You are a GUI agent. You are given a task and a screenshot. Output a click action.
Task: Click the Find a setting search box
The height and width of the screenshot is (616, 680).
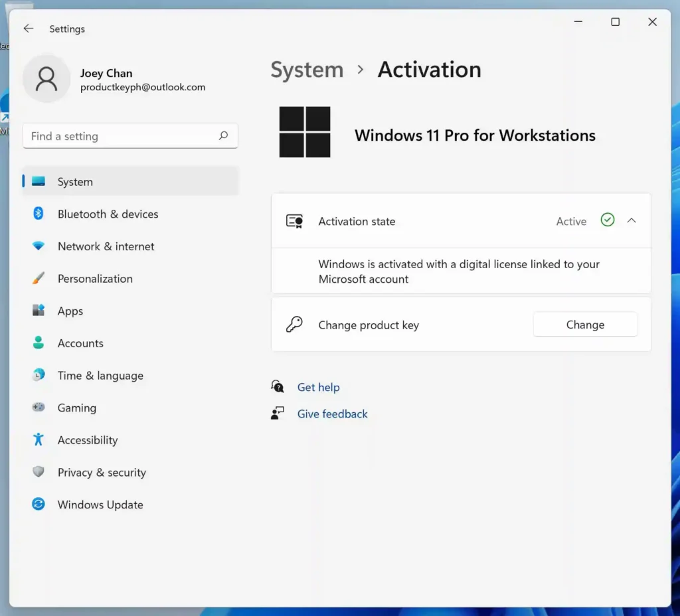pyautogui.click(x=130, y=135)
